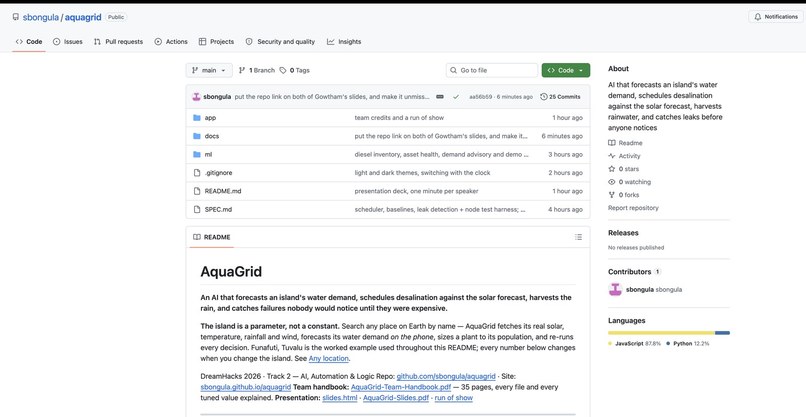
Task: Click the Notifications bell button
Action: click(x=776, y=16)
